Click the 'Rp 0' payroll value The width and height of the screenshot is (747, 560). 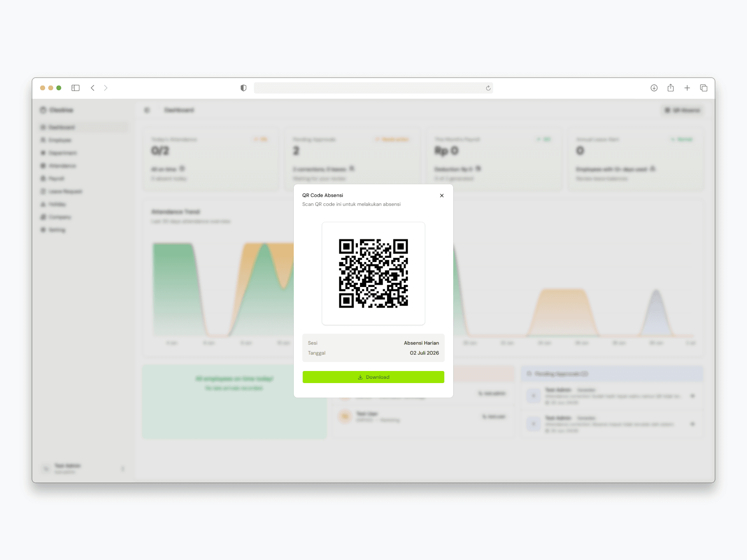[x=447, y=151]
